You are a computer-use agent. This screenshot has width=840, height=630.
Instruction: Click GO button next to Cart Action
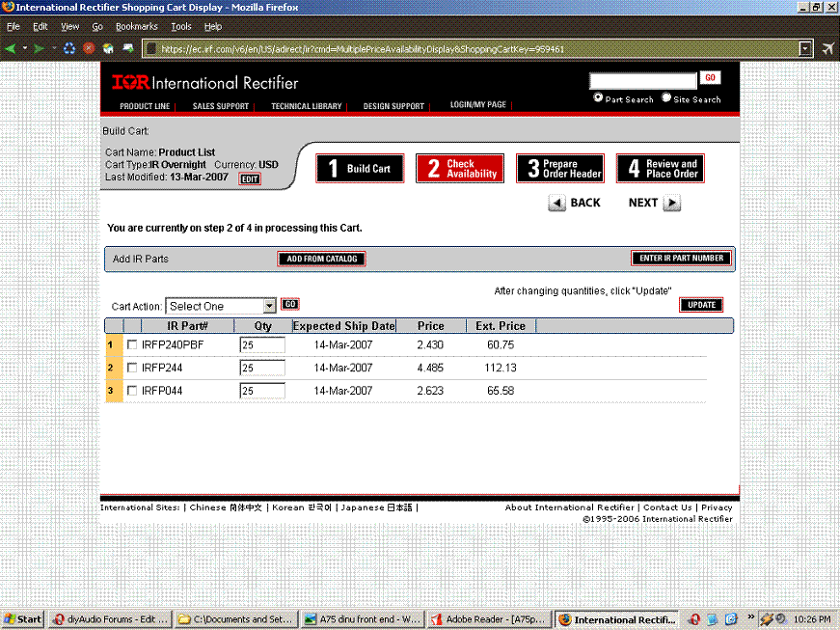(290, 304)
